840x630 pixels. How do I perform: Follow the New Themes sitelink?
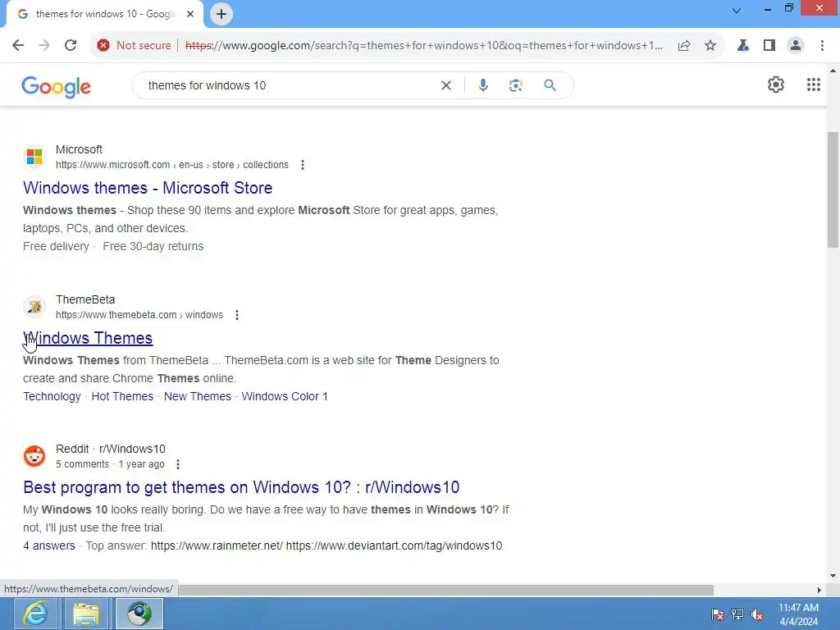198,396
